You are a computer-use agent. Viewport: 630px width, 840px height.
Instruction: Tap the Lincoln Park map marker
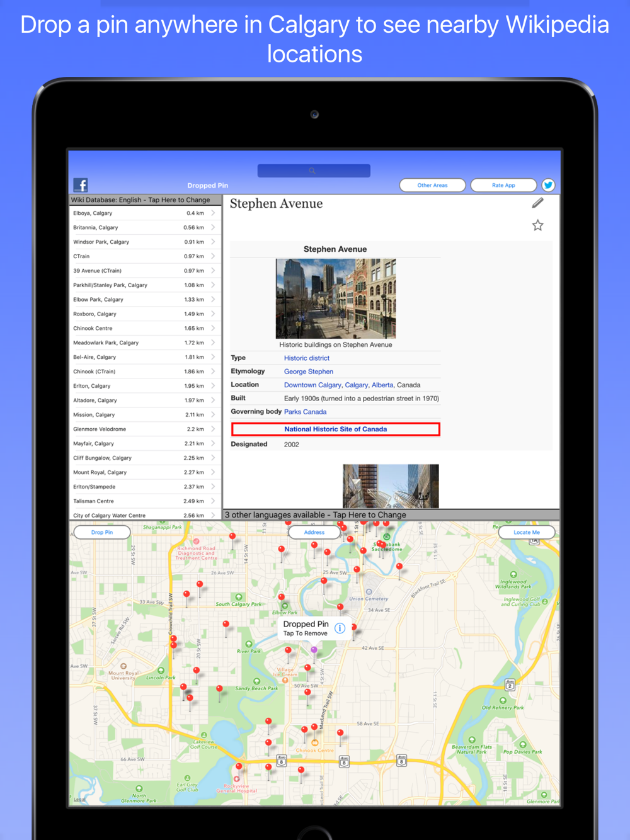click(x=161, y=671)
